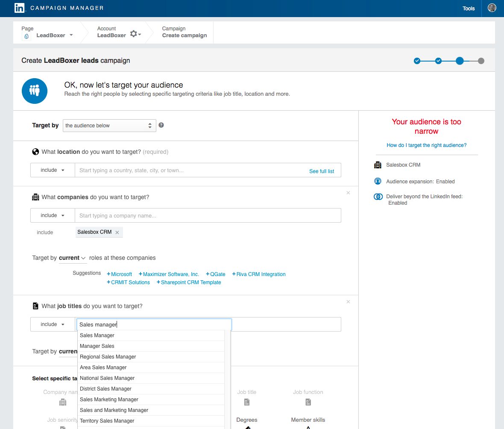Add Maximizer Software, Inc. suggestion
This screenshot has height=429, width=504.
pyautogui.click(x=169, y=274)
